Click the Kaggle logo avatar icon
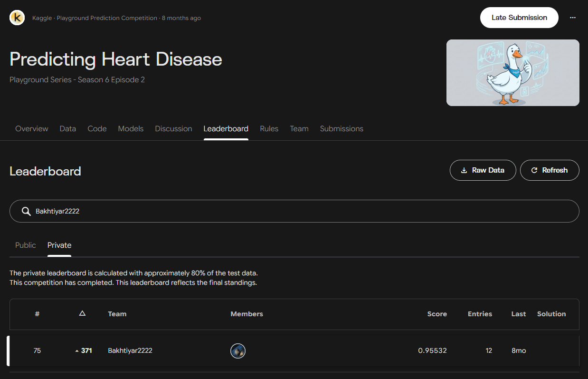Image resolution: width=588 pixels, height=379 pixels. point(17,18)
